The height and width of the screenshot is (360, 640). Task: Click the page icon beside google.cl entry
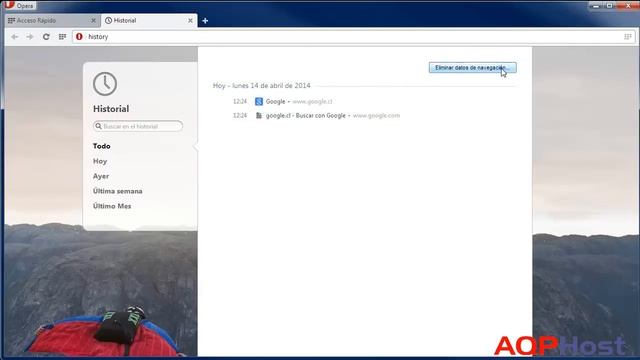pyautogui.click(x=259, y=116)
